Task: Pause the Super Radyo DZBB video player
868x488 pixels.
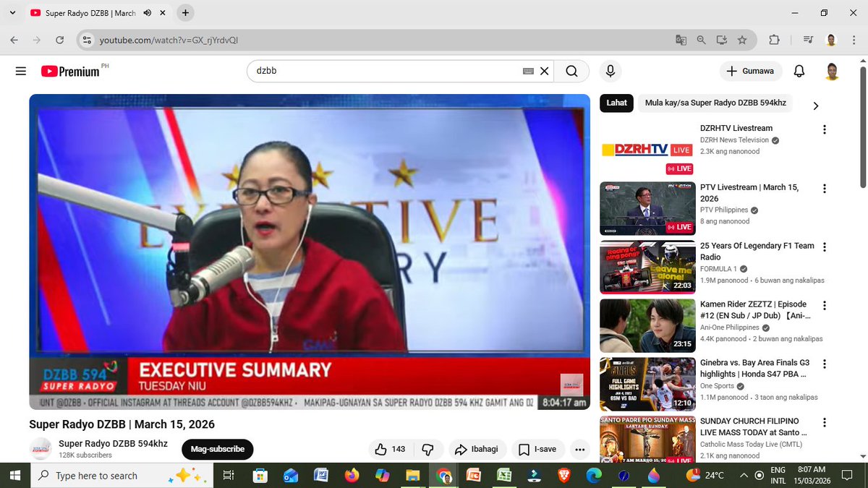Action: 310,252
